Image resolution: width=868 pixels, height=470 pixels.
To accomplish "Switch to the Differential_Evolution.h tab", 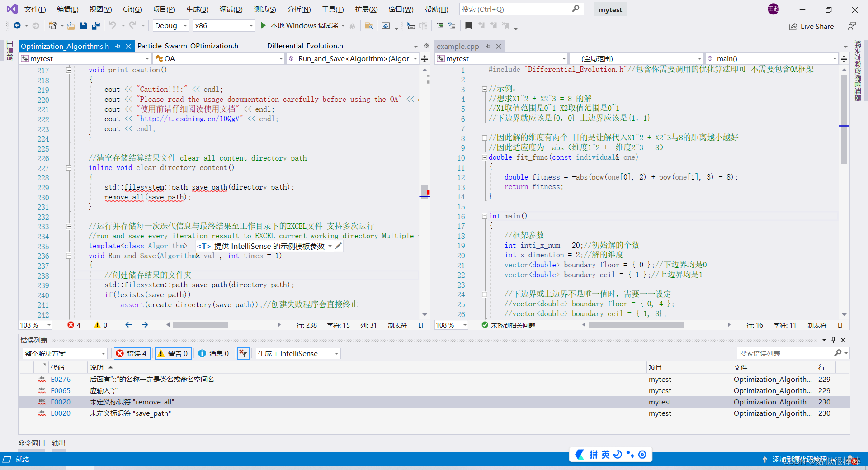I will [x=305, y=46].
